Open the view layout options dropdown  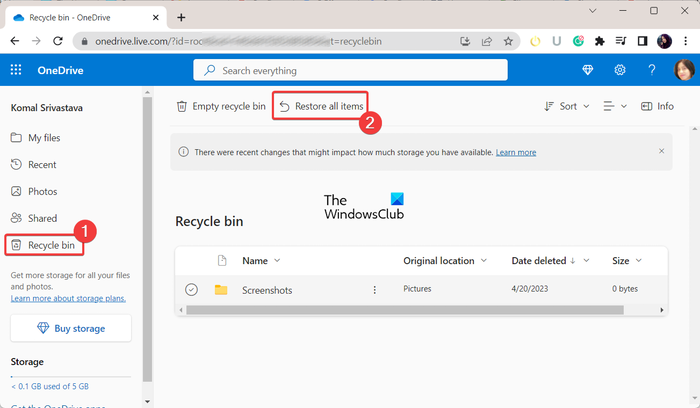click(x=615, y=106)
